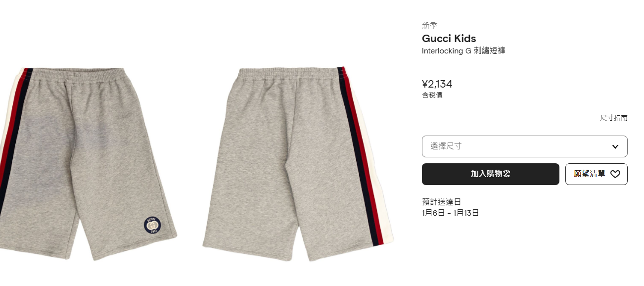Click the chevron arrow in the size selector
Viewport: 644px width, 286px height.
615,146
